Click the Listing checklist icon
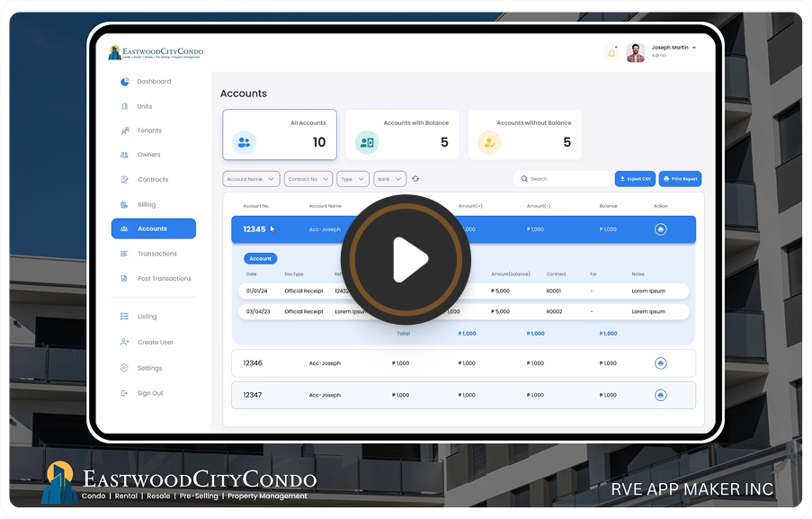Viewport: 812px width, 519px height. click(124, 316)
